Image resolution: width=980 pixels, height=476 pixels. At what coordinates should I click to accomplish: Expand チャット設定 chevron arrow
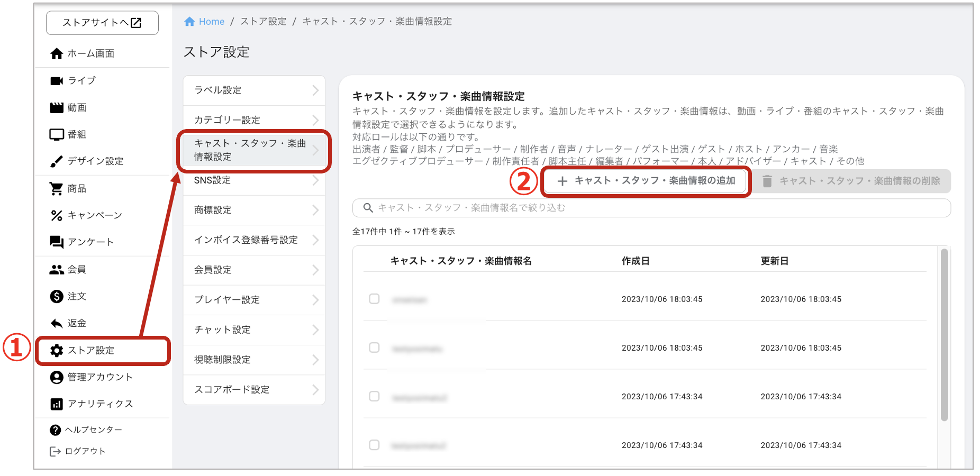click(315, 329)
